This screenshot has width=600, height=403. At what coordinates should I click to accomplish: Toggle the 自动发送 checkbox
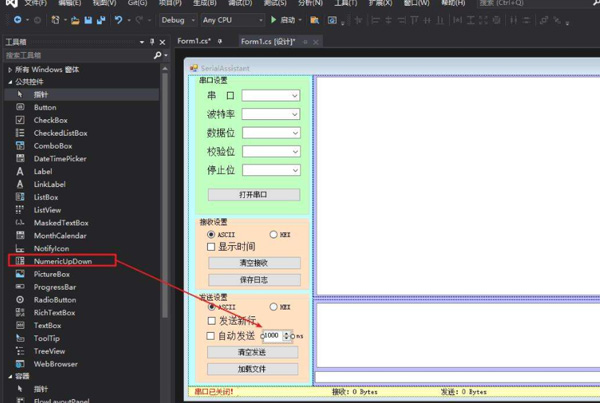pyautogui.click(x=210, y=336)
